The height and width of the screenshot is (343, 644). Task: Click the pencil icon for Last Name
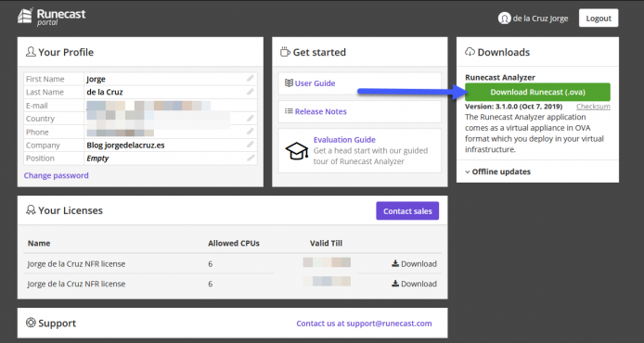tap(251, 92)
